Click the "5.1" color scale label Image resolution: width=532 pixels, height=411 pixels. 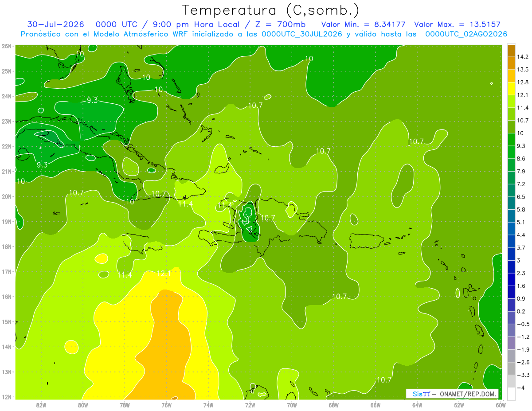click(x=522, y=222)
